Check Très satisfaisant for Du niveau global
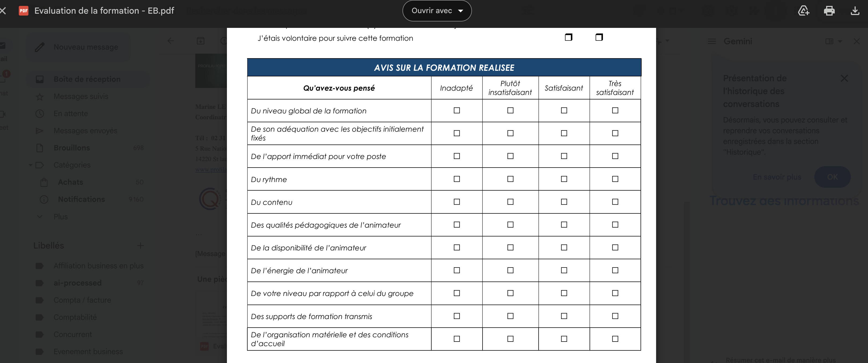This screenshot has height=363, width=868. click(615, 110)
